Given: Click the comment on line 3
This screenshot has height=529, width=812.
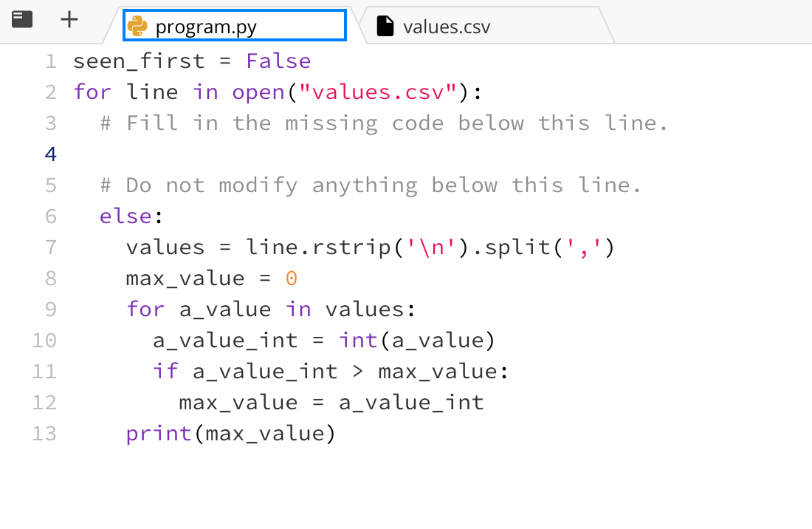Looking at the screenshot, I should 384,123.
